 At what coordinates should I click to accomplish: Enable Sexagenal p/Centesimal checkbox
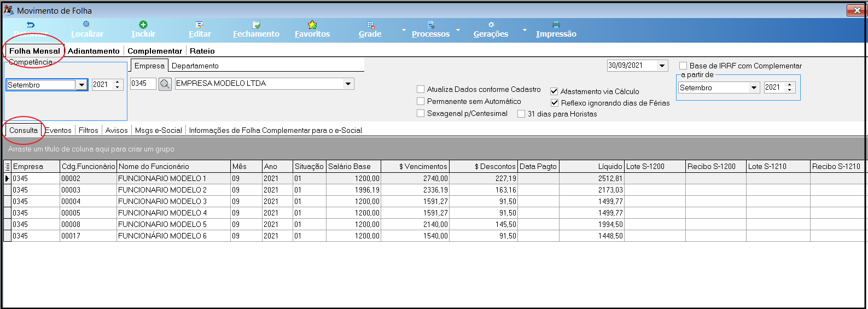point(421,113)
